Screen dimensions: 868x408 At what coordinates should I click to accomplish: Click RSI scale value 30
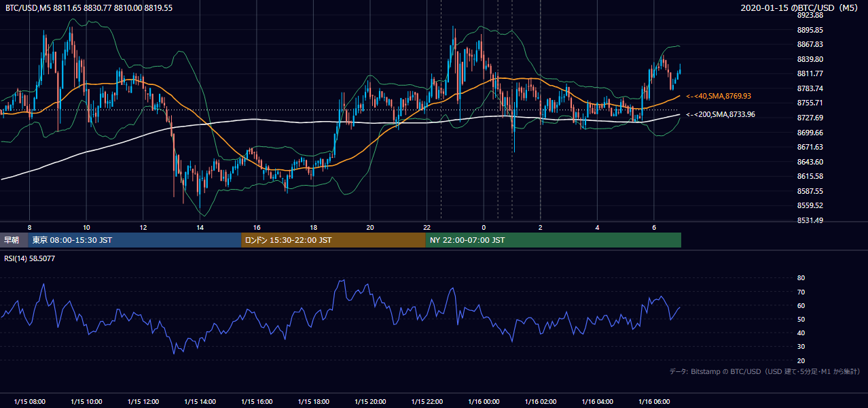click(801, 347)
